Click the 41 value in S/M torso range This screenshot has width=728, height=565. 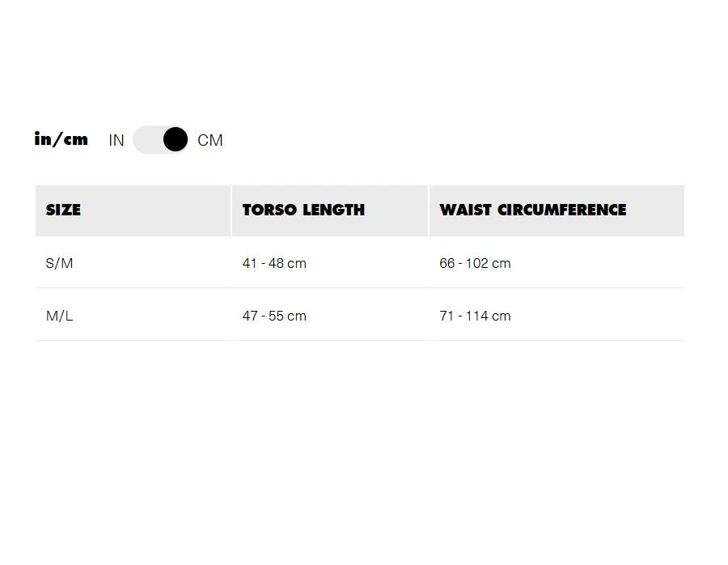pyautogui.click(x=249, y=263)
